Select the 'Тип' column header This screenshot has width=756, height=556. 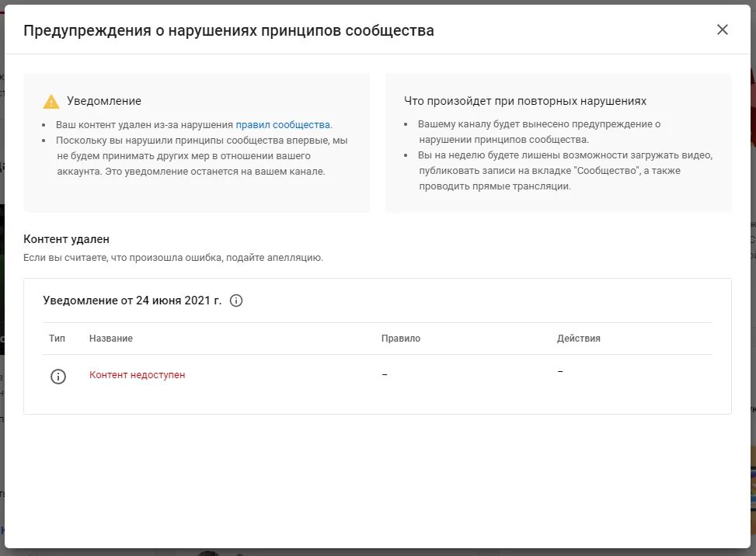[57, 339]
